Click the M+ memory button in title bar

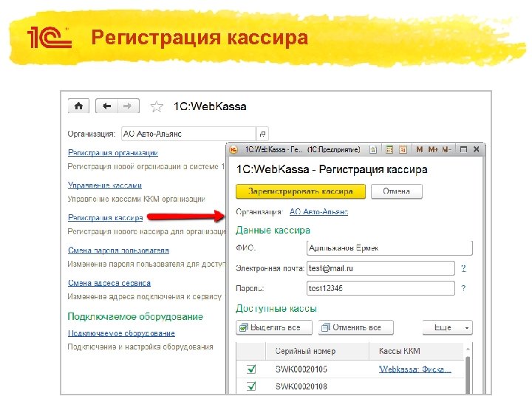click(x=433, y=149)
